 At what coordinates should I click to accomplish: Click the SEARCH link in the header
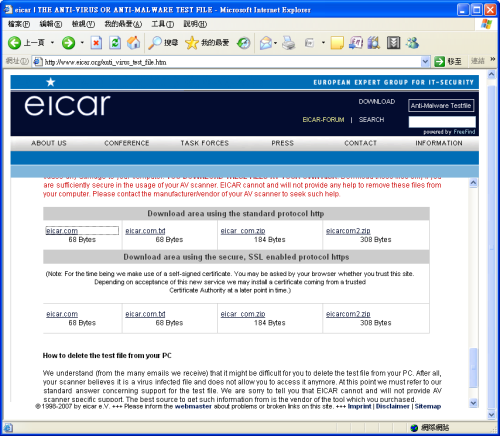click(371, 119)
